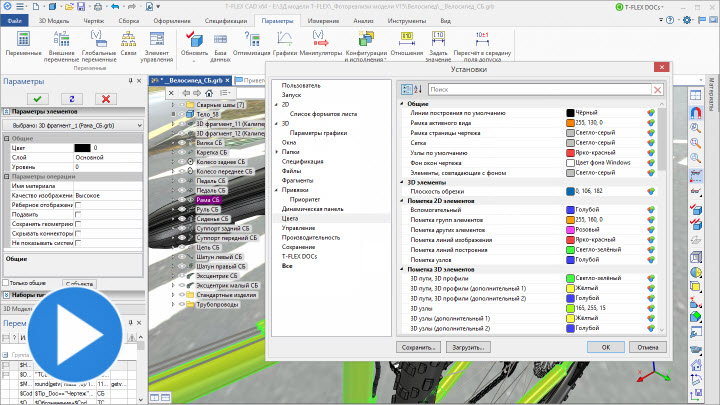Collapse the 3D node in settings tree
Viewport: 720px width, 405px height.
(276, 124)
